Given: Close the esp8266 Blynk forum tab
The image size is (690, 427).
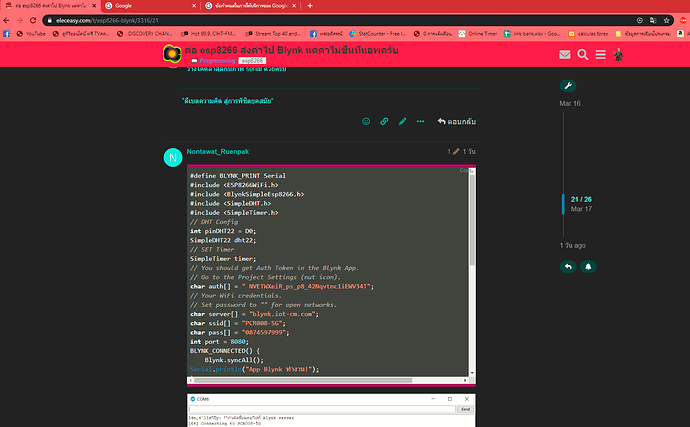Looking at the screenshot, I should point(94,6).
